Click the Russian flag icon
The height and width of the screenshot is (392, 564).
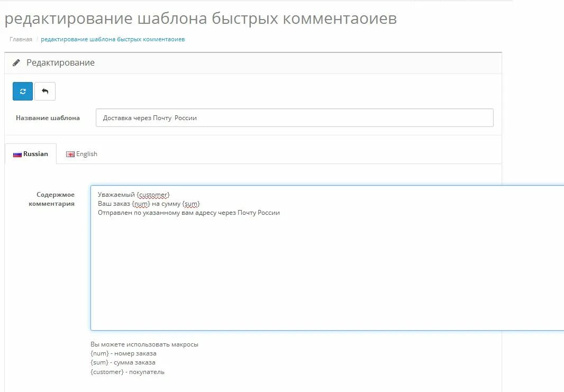point(17,154)
